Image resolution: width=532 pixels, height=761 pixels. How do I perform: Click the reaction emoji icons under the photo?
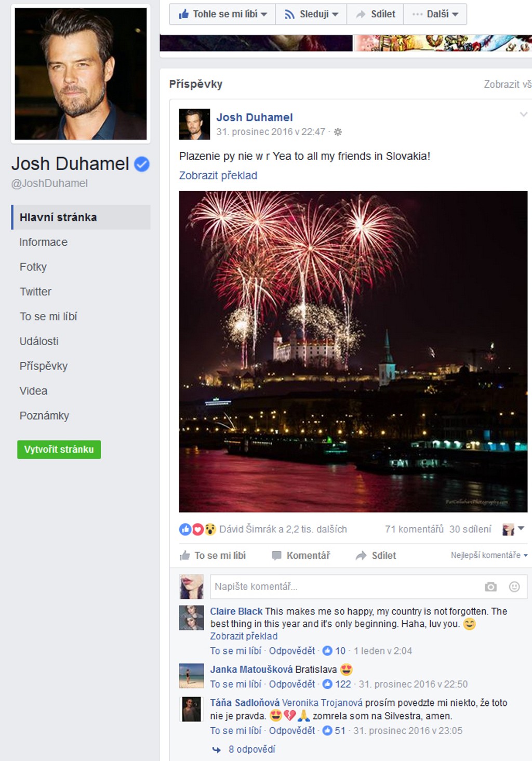pyautogui.click(x=197, y=529)
